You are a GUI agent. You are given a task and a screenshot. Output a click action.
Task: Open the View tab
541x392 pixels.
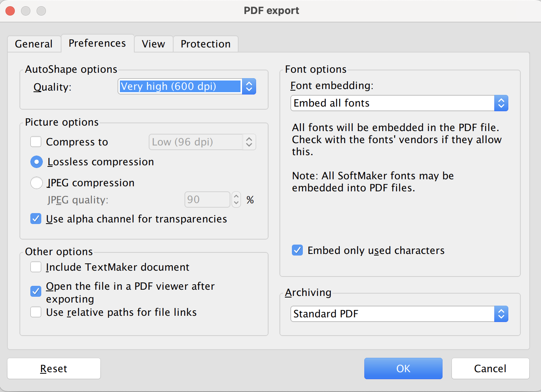coord(153,44)
